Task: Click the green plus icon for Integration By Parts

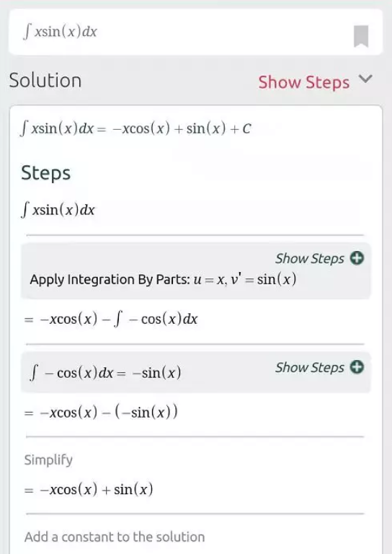Action: click(x=357, y=258)
